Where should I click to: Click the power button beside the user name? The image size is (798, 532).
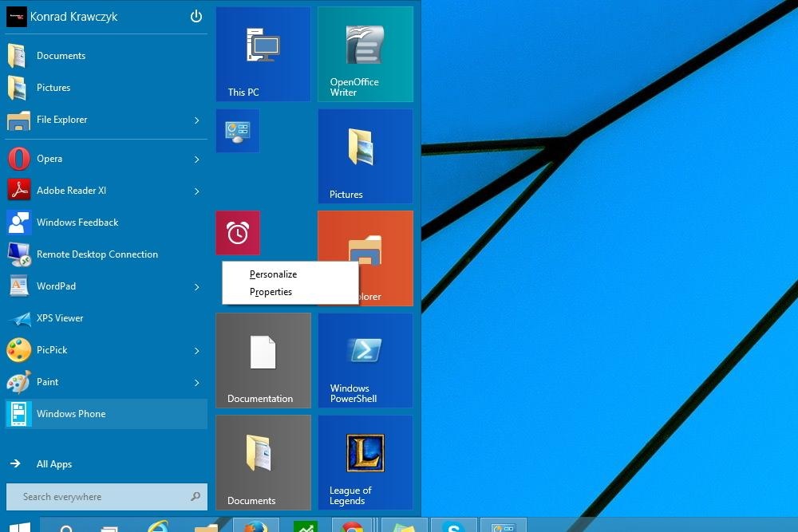point(196,17)
